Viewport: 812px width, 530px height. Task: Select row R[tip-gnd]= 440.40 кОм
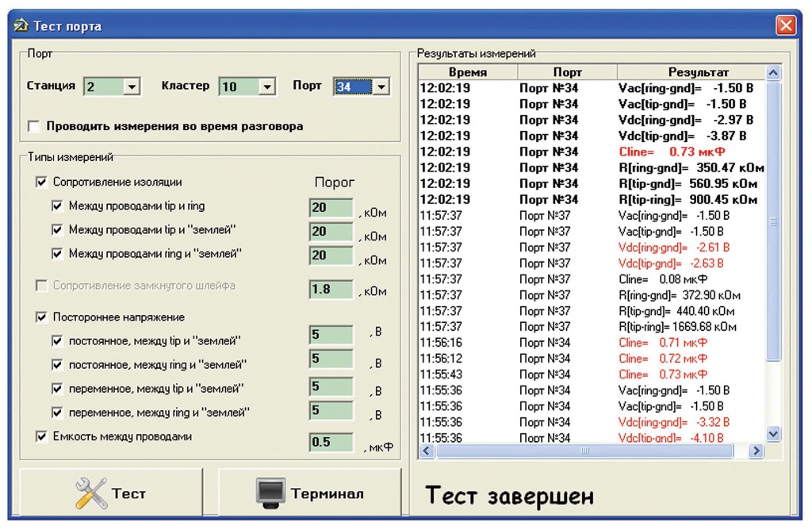pos(592,311)
